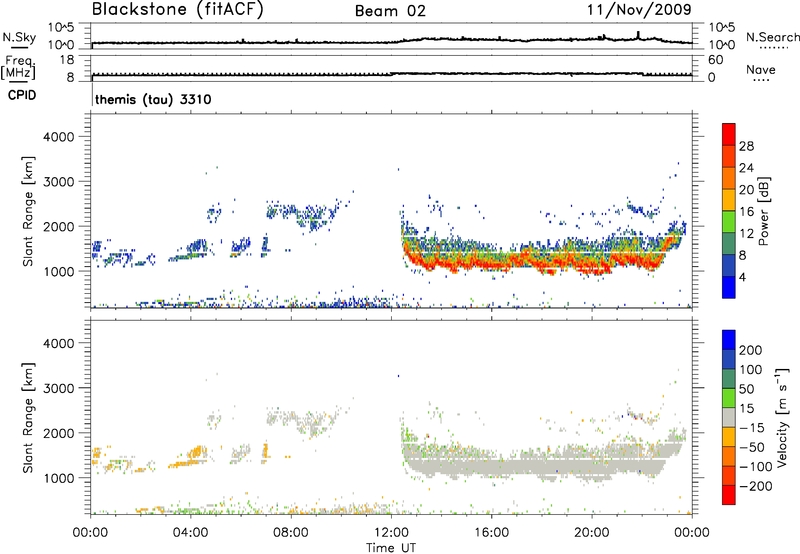800x554 pixels.
Task: Click the '−200' tick on Velocity color bar
Action: [x=756, y=486]
